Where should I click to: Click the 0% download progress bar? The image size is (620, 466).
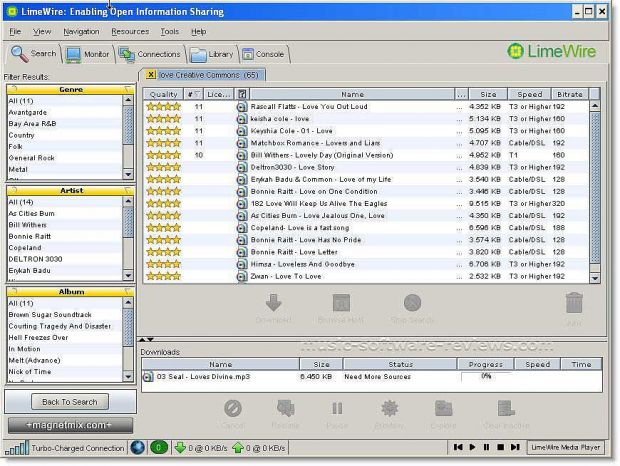tap(486, 376)
